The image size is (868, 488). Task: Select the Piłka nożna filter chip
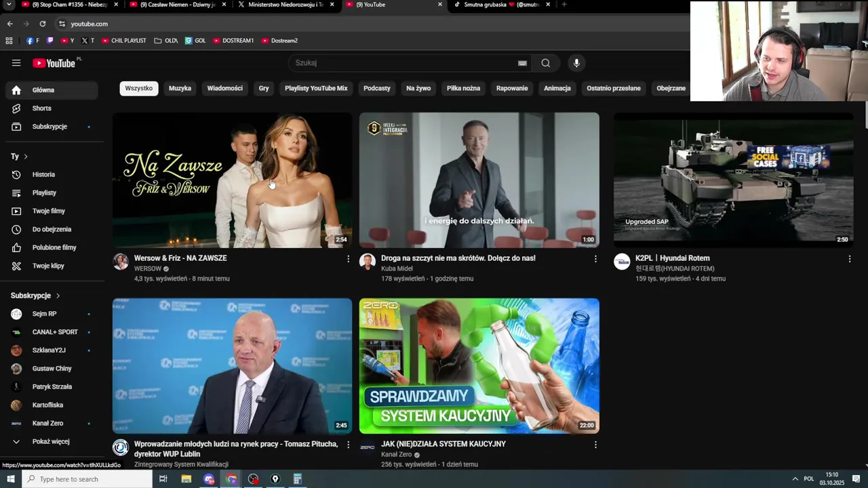tap(463, 89)
